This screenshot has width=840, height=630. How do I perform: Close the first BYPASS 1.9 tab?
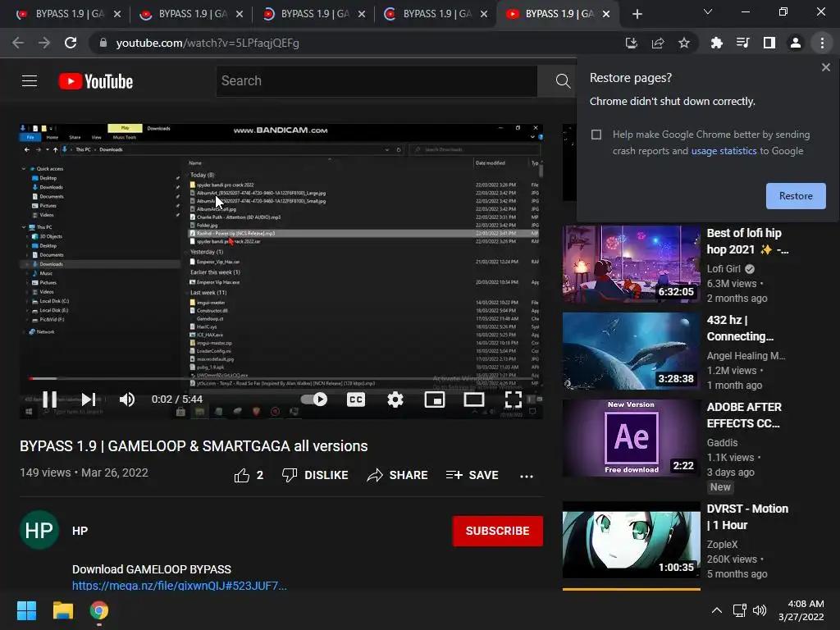[x=117, y=14]
